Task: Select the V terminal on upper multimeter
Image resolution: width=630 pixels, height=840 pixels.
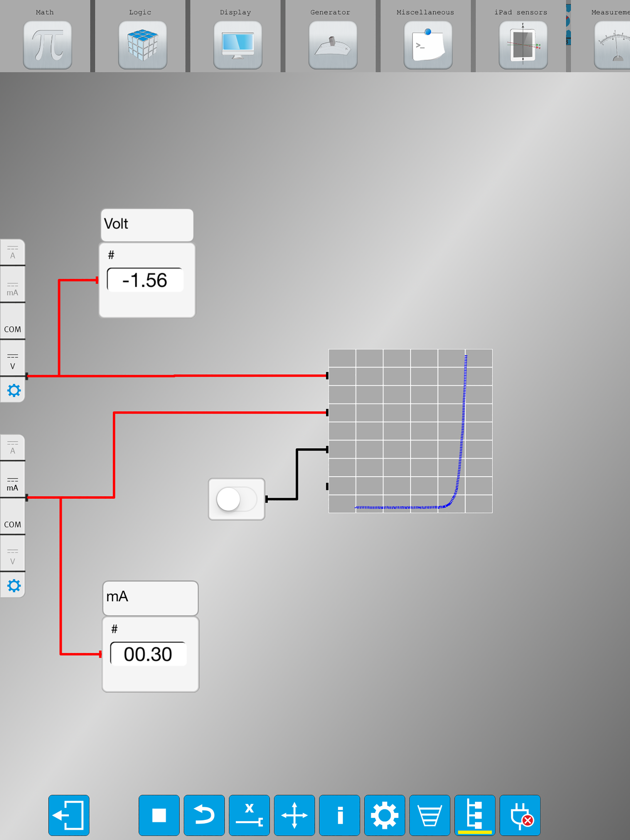Action: pos(13,358)
